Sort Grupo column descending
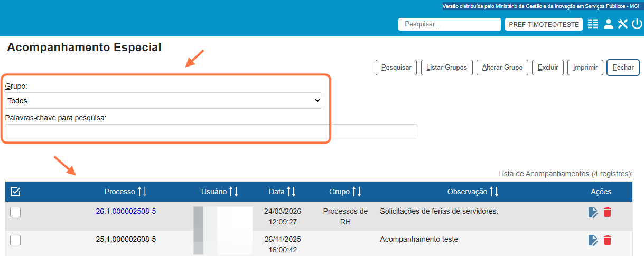This screenshot has width=644, height=256. point(359,192)
